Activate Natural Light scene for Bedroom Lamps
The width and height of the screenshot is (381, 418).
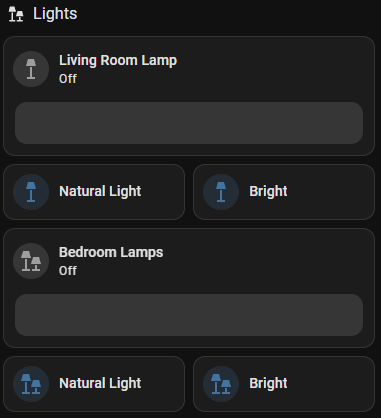pyautogui.click(x=94, y=384)
